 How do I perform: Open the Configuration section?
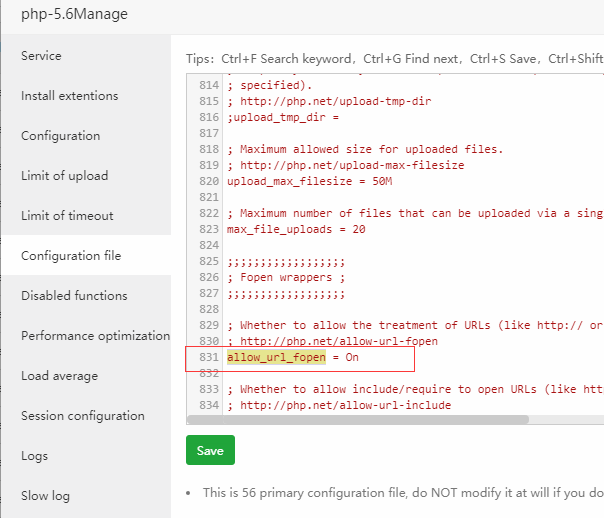tap(60, 136)
